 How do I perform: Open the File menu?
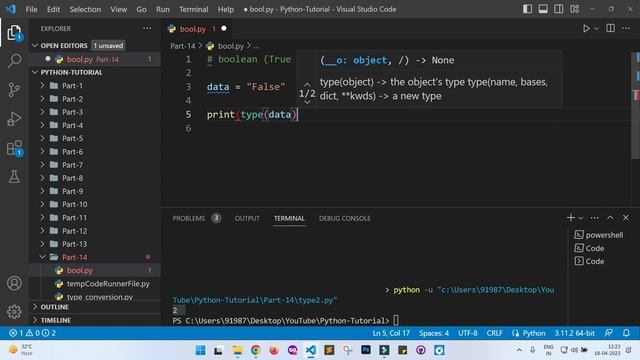(31, 9)
